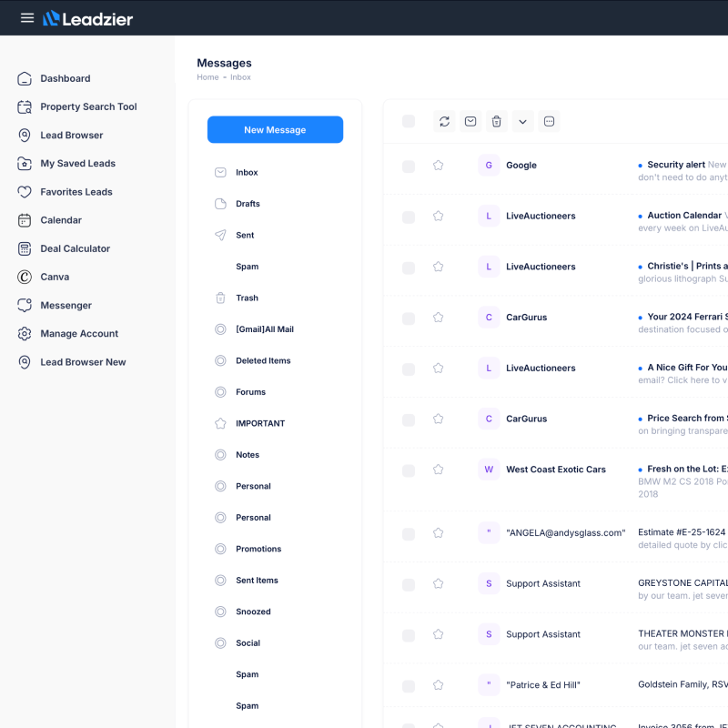Open the Promotions folder
728x728 pixels.
coord(258,549)
